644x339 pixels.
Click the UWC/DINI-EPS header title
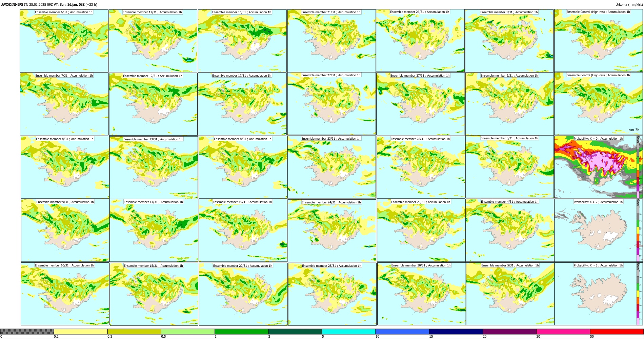pyautogui.click(x=12, y=4)
